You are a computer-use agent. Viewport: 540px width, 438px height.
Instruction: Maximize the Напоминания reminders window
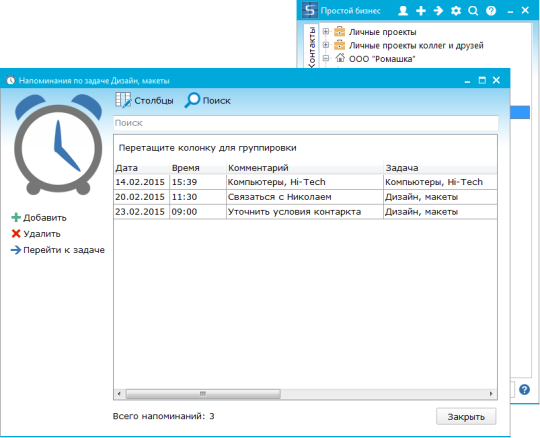pyautogui.click(x=482, y=81)
